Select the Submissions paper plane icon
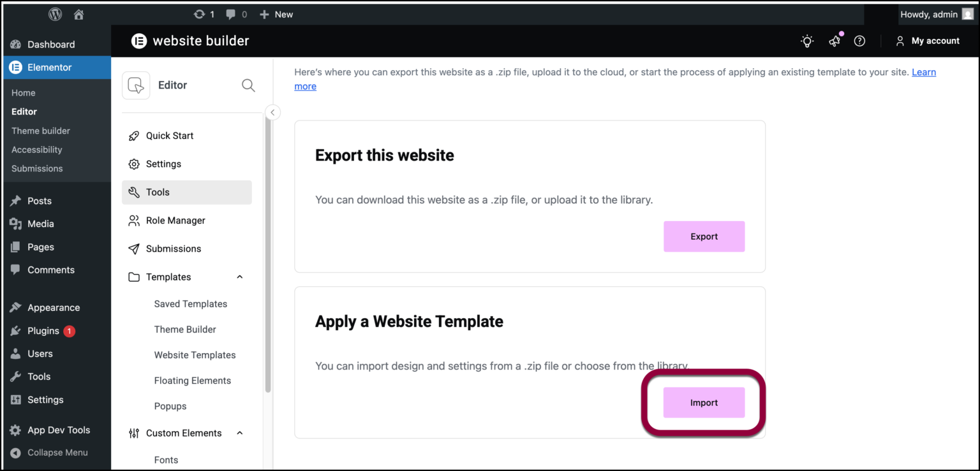Viewport: 980px width, 471px height. click(133, 248)
